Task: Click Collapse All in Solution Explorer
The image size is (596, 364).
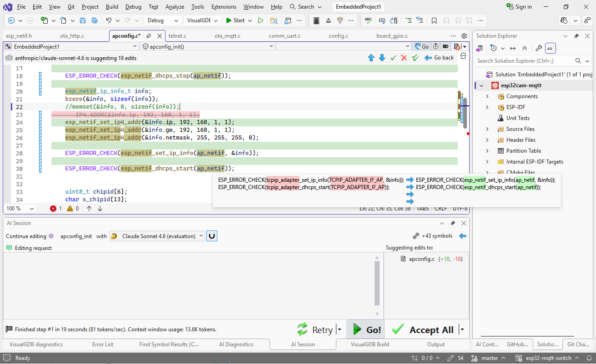Action: click(x=524, y=48)
